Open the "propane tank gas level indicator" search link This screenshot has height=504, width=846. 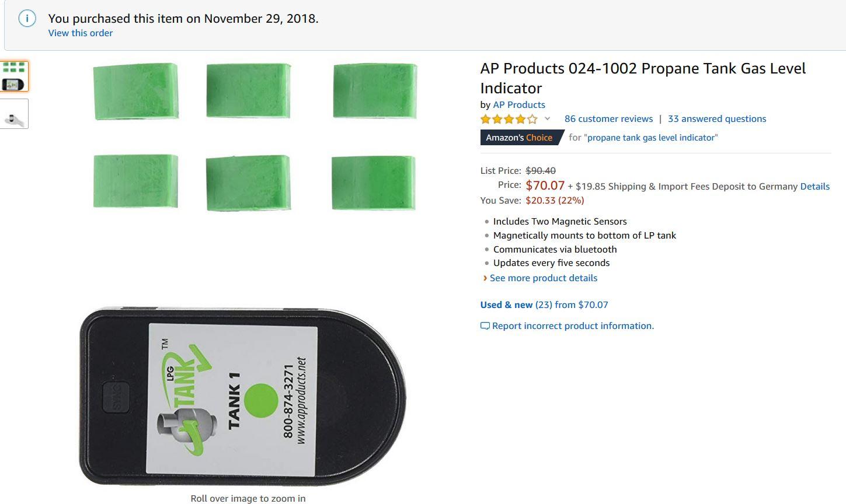[x=650, y=138]
